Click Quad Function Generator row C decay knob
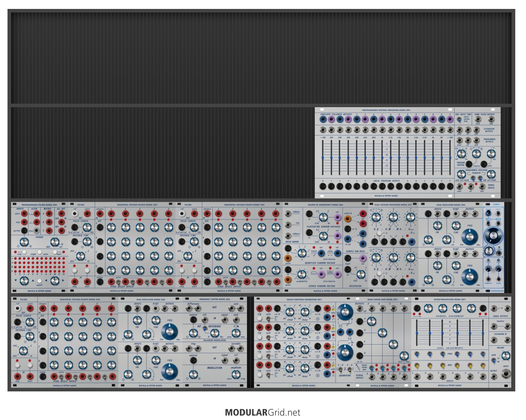Screen dimensions: 526x420 coord(305,350)
